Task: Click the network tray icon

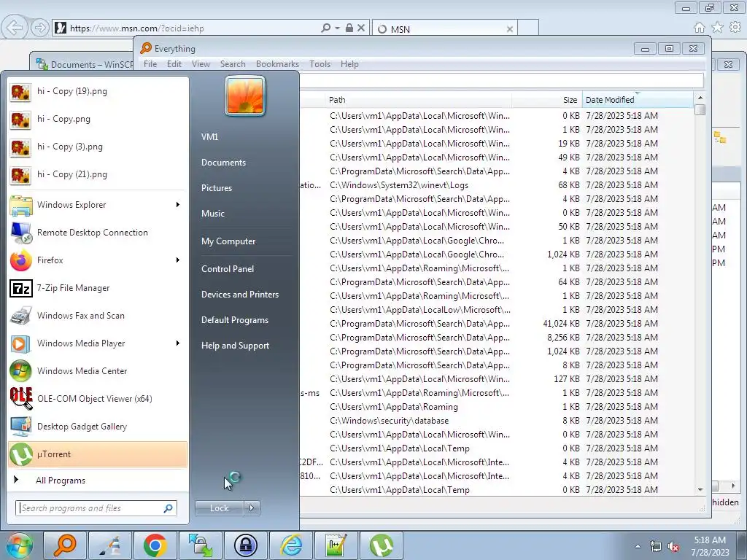Action: [x=656, y=546]
